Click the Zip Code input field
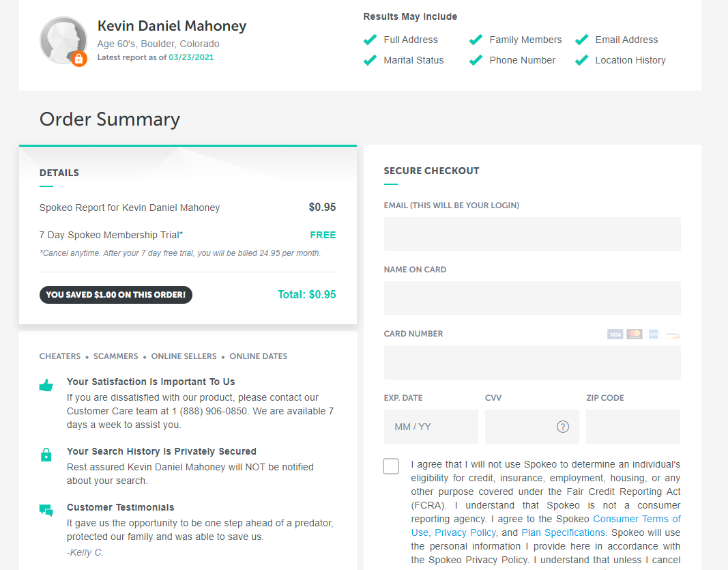Viewport: 728px width, 570px height. pyautogui.click(x=633, y=427)
